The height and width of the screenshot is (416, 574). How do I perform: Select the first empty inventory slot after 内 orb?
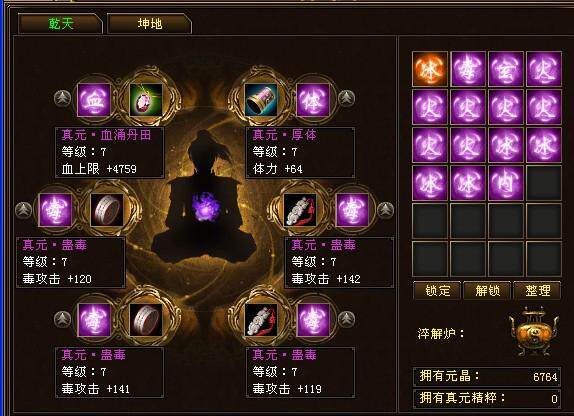pos(544,183)
